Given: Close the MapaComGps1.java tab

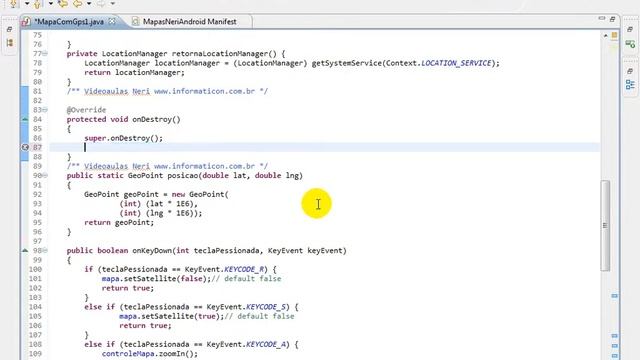Looking at the screenshot, I should point(112,21).
